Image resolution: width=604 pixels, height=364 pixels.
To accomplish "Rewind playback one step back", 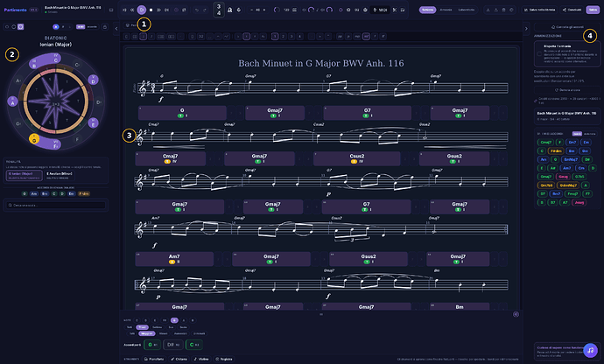I will [132, 10].
